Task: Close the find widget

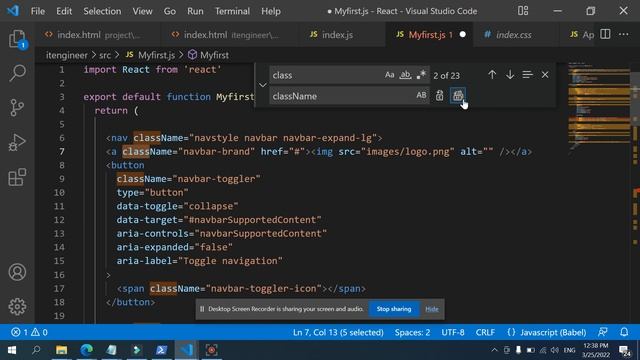Action: pos(545,75)
